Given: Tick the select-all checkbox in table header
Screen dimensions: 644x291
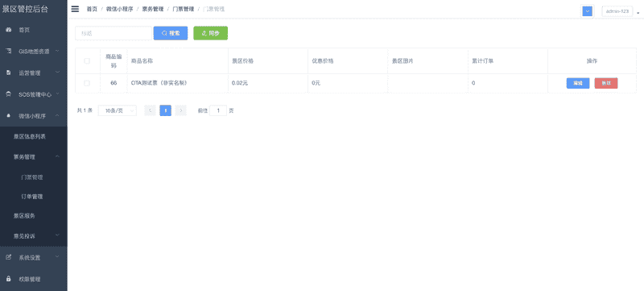Looking at the screenshot, I should 87,60.
